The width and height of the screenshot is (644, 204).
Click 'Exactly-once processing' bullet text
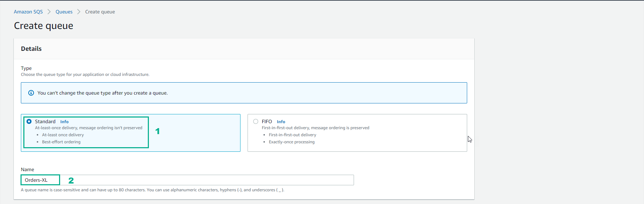291,142
